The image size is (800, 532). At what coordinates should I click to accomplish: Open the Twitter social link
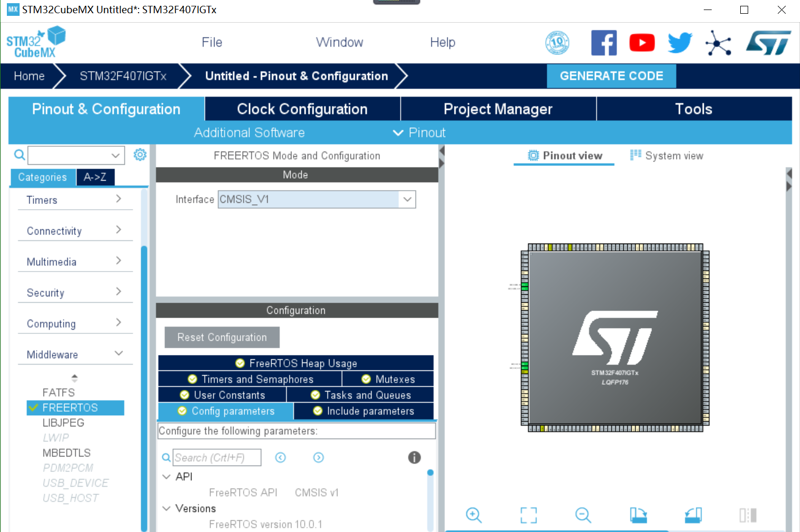(679, 42)
